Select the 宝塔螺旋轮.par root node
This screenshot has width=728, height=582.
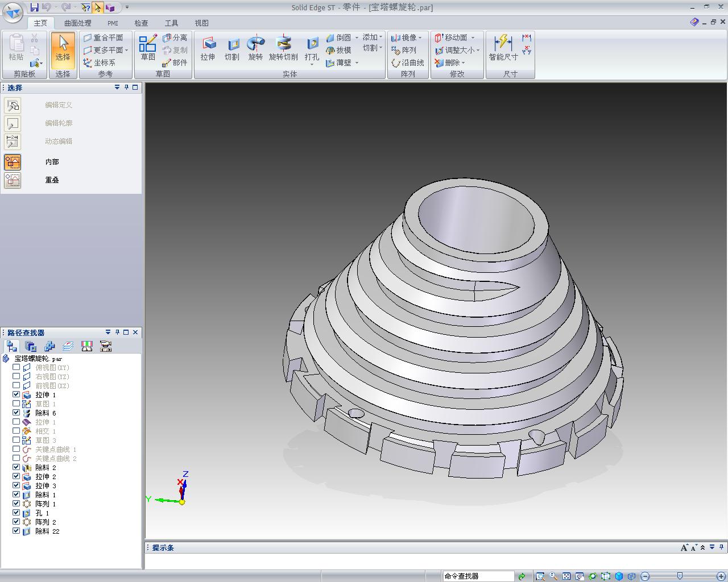click(38, 359)
